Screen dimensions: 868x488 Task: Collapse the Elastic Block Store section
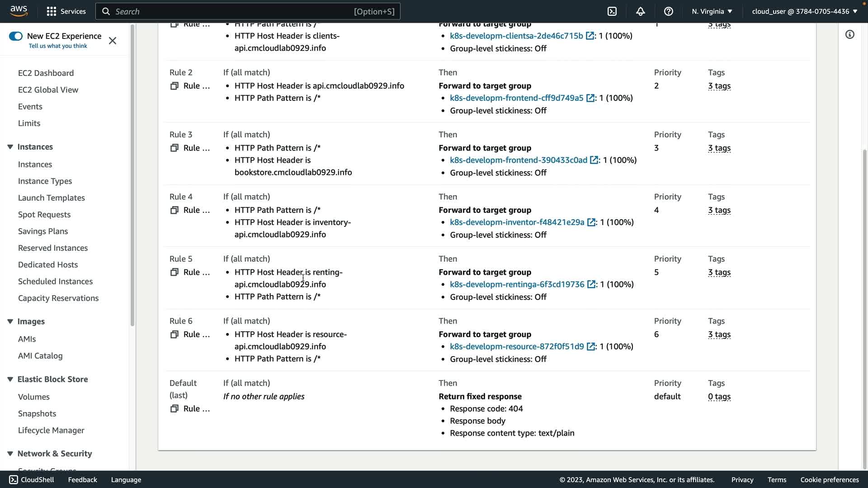pyautogui.click(x=10, y=379)
